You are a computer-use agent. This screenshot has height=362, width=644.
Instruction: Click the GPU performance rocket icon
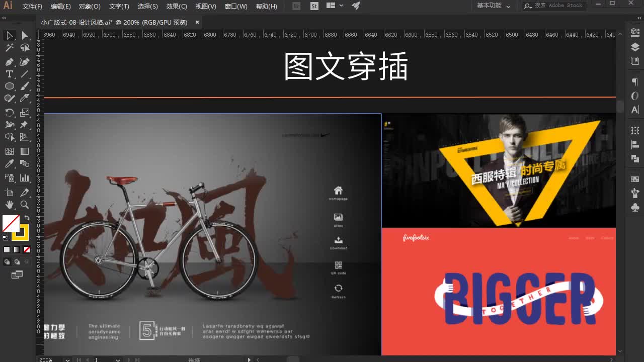(x=356, y=6)
